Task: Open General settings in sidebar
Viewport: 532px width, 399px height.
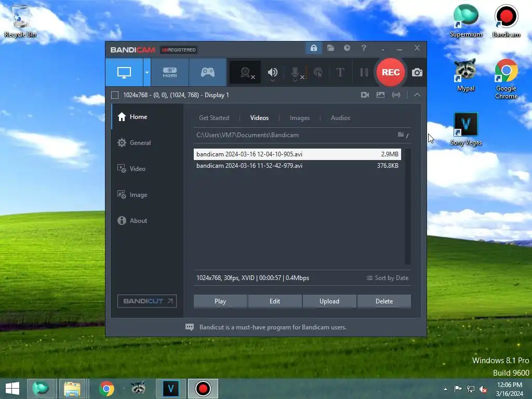Action: pyautogui.click(x=147, y=143)
